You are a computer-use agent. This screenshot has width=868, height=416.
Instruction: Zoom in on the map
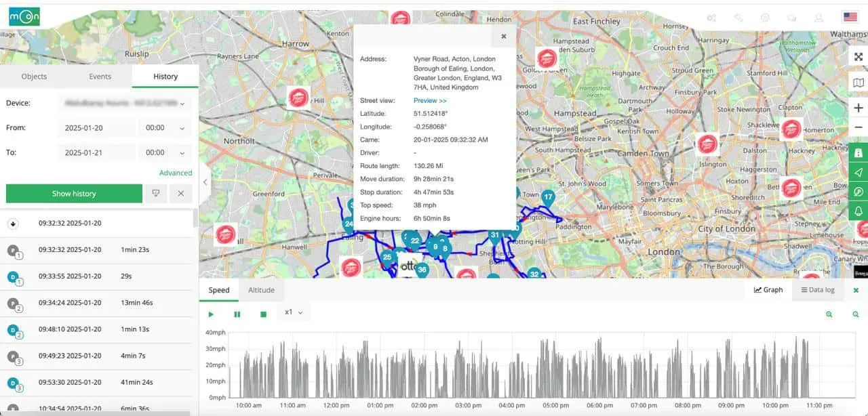[x=859, y=108]
